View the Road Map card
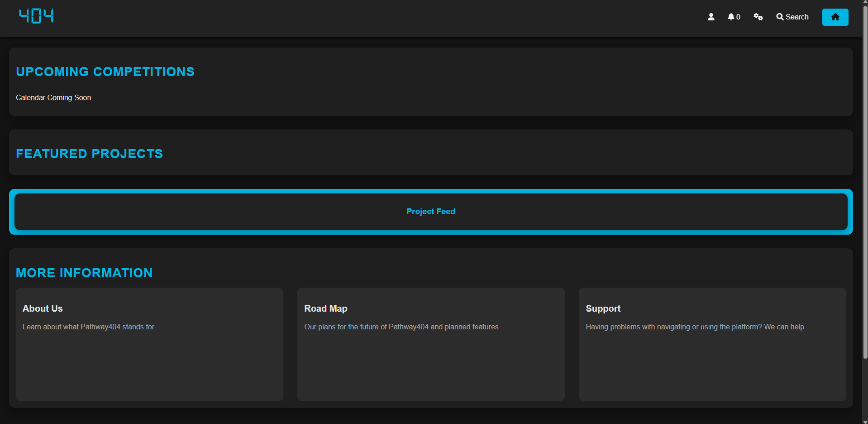868x424 pixels. (x=430, y=343)
